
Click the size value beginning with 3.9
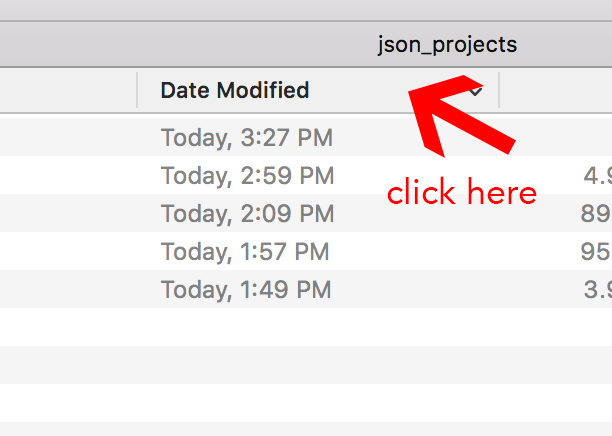(x=598, y=289)
